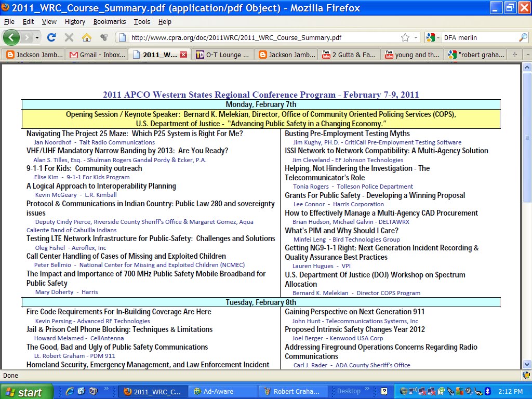Click in the URL address field
The width and height of the screenshot is (532, 399).
(x=264, y=37)
